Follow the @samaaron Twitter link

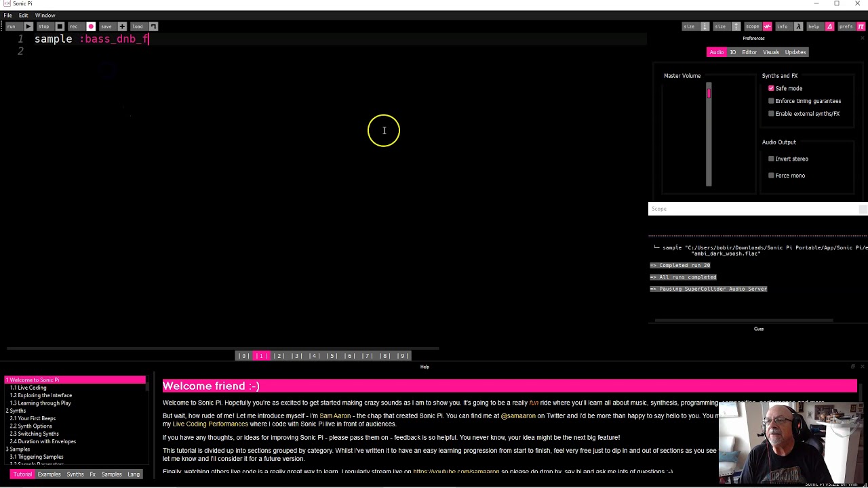click(x=518, y=416)
